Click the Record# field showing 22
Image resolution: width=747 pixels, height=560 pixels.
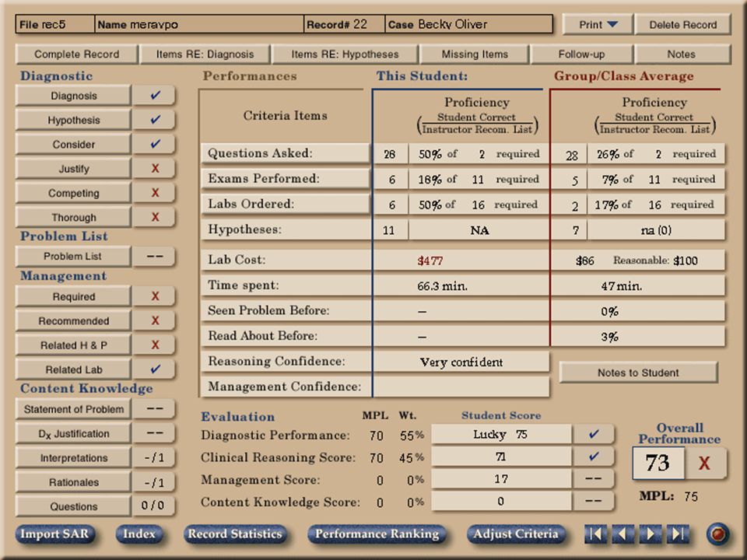(x=345, y=24)
